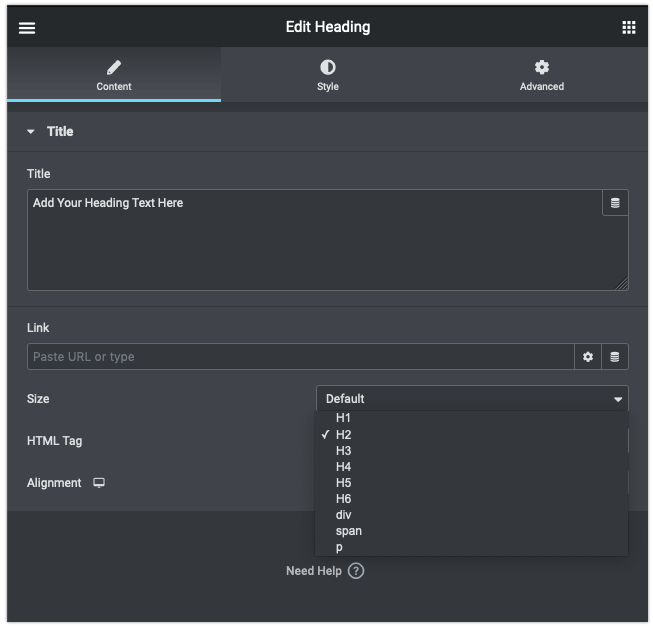Open link options gear icon
653x627 pixels.
click(x=588, y=357)
